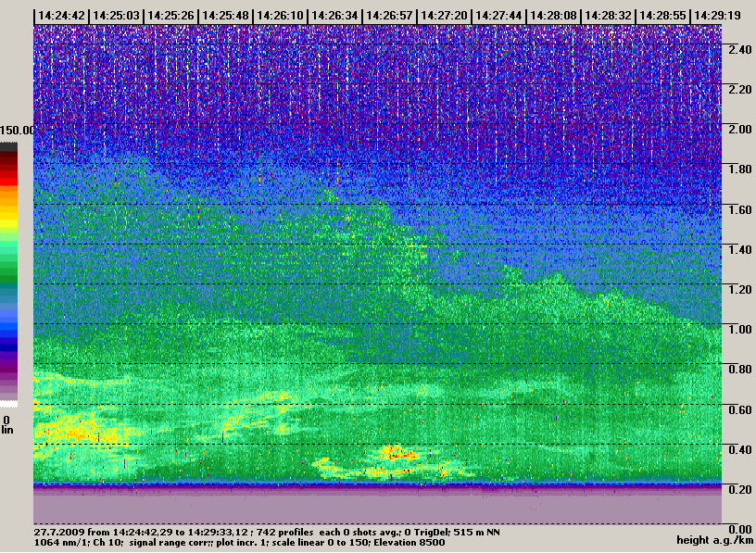This screenshot has height=553, width=756.
Task: Click the 742 profiles text
Action: point(284,533)
